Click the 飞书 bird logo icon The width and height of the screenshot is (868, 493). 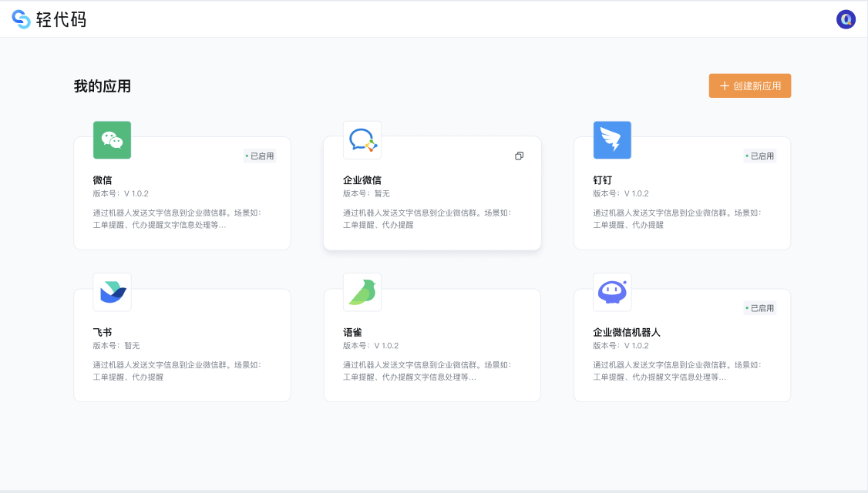112,292
